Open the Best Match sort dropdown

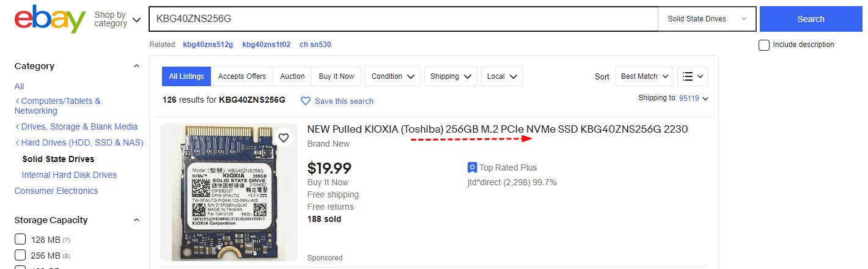[644, 76]
